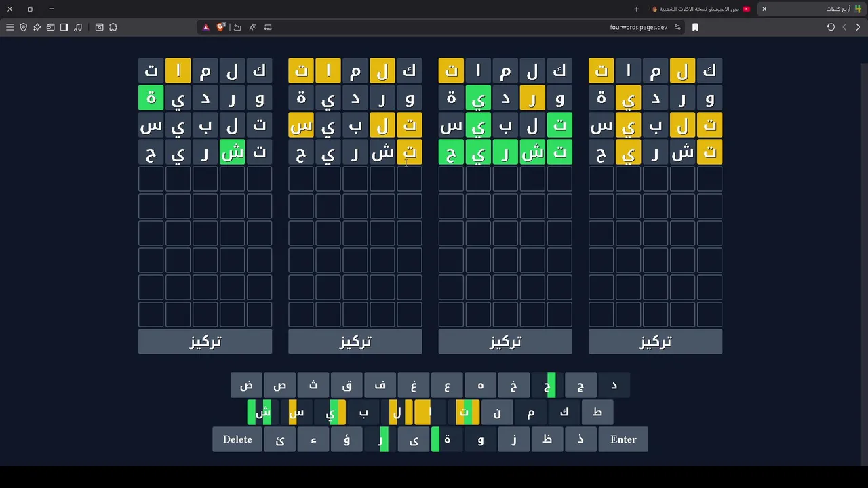This screenshot has height=488, width=868.
Task: Launch the Leo AI sparkle icon
Action: 37,27
